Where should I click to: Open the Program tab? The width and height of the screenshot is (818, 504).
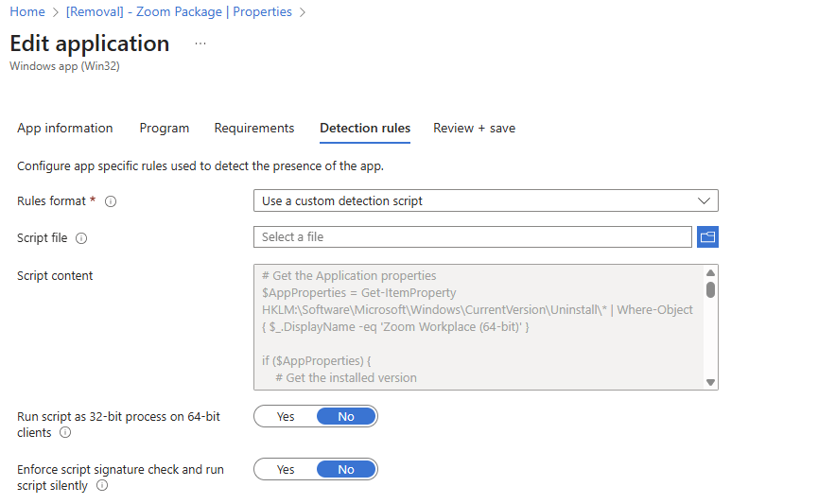click(x=165, y=128)
